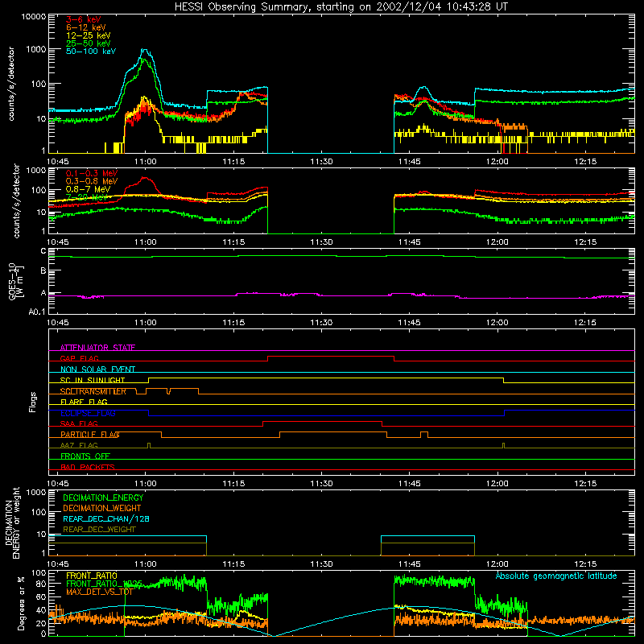The image size is (644, 644).
Task: Select the yellow 12-25 keV legend label
Action: point(88,35)
